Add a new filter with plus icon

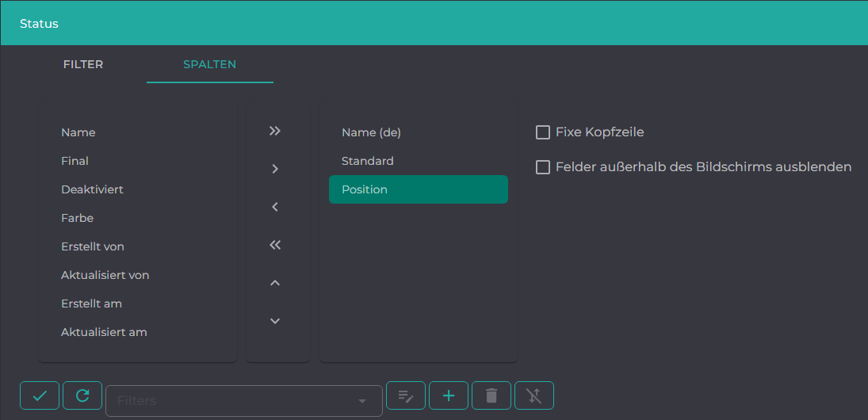449,395
